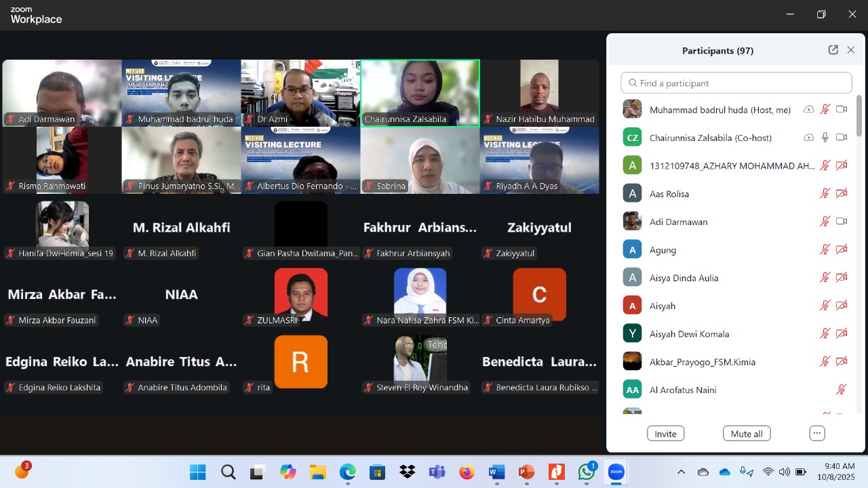Open WhatsApp from the taskbar
Viewport: 868px width, 488px height.
pyautogui.click(x=586, y=472)
